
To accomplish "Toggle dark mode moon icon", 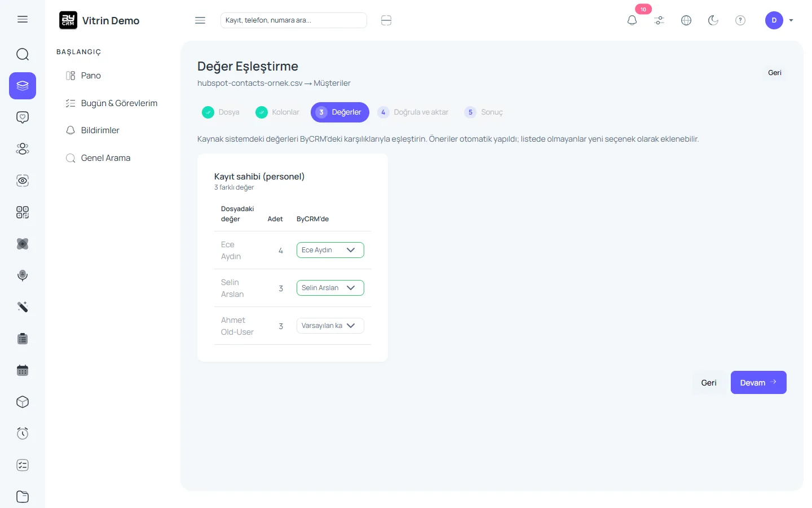I will 713,20.
